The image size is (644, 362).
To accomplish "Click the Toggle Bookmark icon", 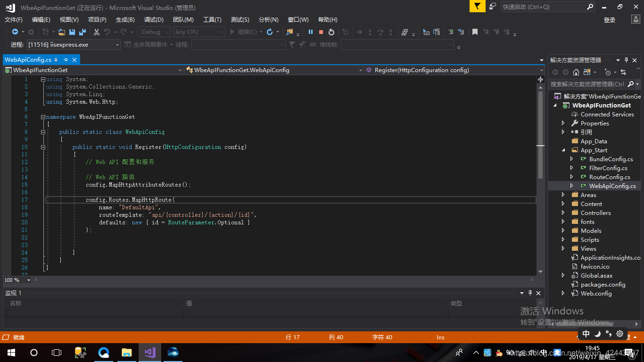I will 475,32.
